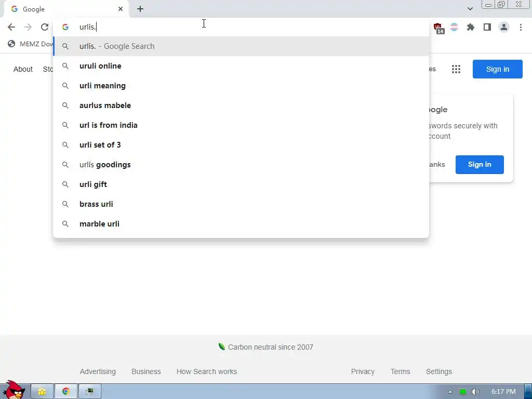Choose the 'urlis goodings' suggestion
Screen dimensions: 532x399
click(241, 165)
